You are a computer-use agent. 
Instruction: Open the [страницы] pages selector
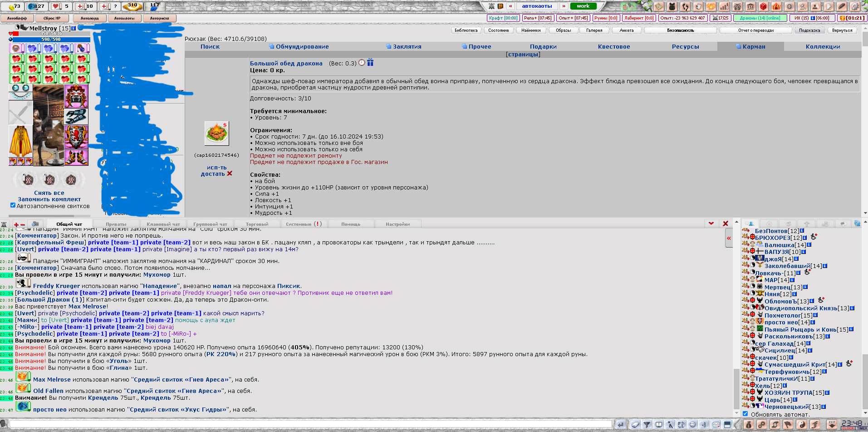point(523,55)
